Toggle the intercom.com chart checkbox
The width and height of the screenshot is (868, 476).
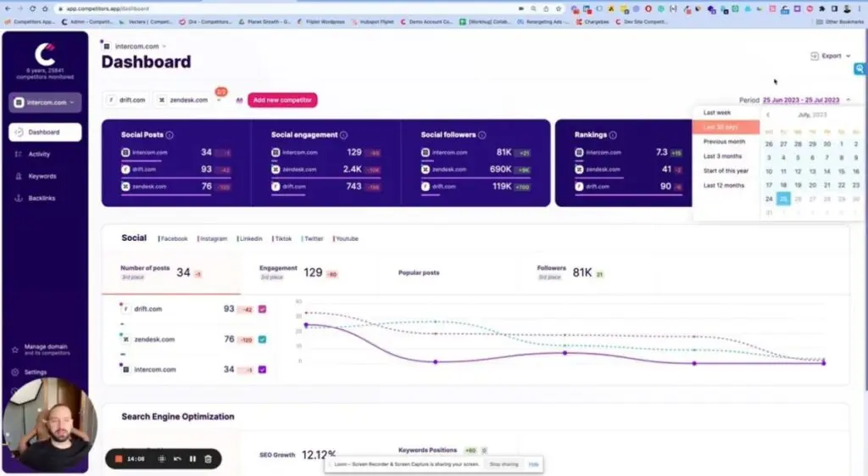(x=263, y=370)
